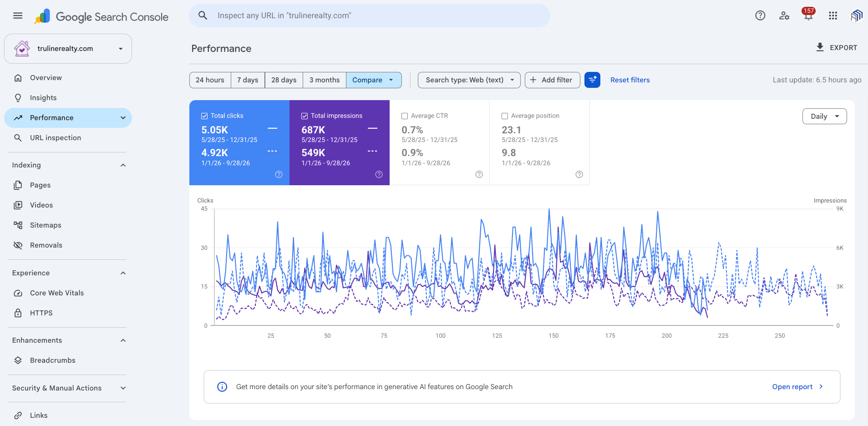Open users and settings icon

coord(784,15)
